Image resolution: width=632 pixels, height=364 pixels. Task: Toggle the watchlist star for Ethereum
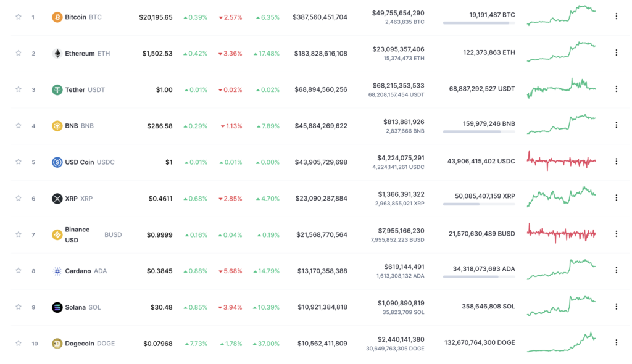click(x=19, y=53)
